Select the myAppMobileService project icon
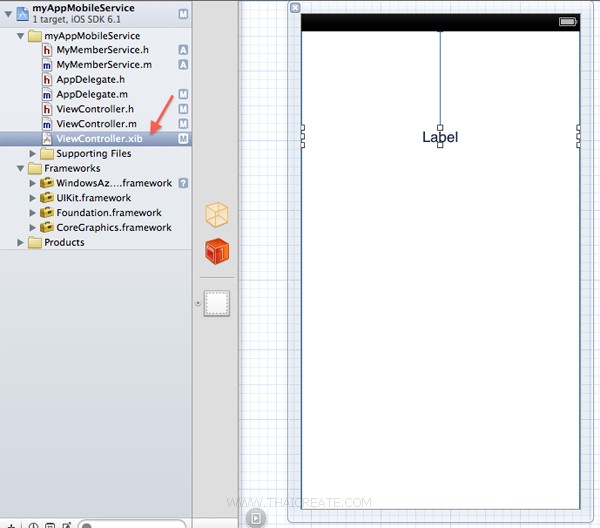Image resolution: width=600 pixels, height=528 pixels. (x=23, y=14)
